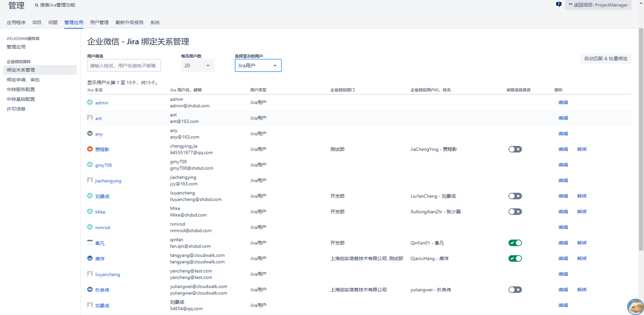
Task: Turn on message push for Mike
Action: click(515, 212)
